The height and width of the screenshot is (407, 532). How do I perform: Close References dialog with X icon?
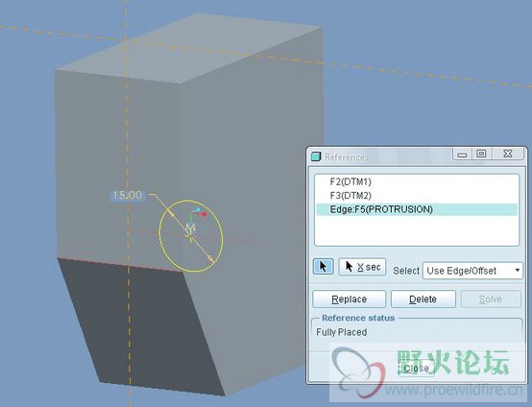[x=508, y=154]
